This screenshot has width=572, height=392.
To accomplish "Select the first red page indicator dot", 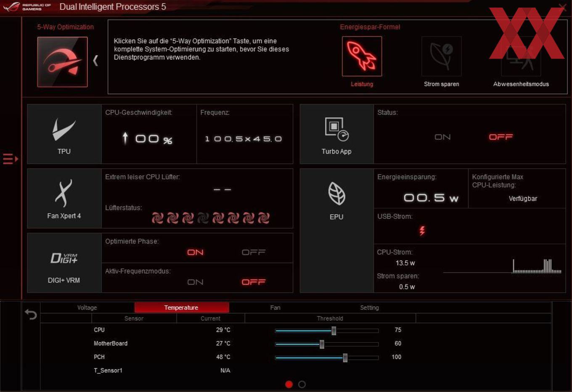I will coord(289,384).
